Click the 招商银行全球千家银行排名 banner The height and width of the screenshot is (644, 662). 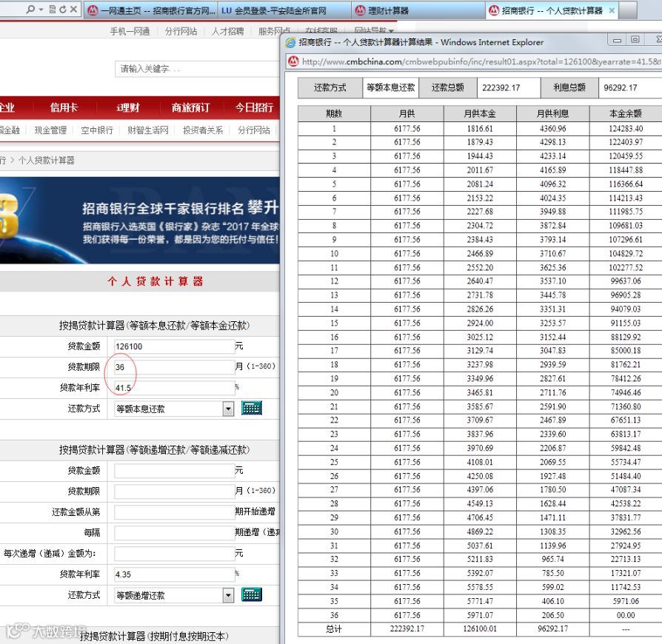(140, 221)
